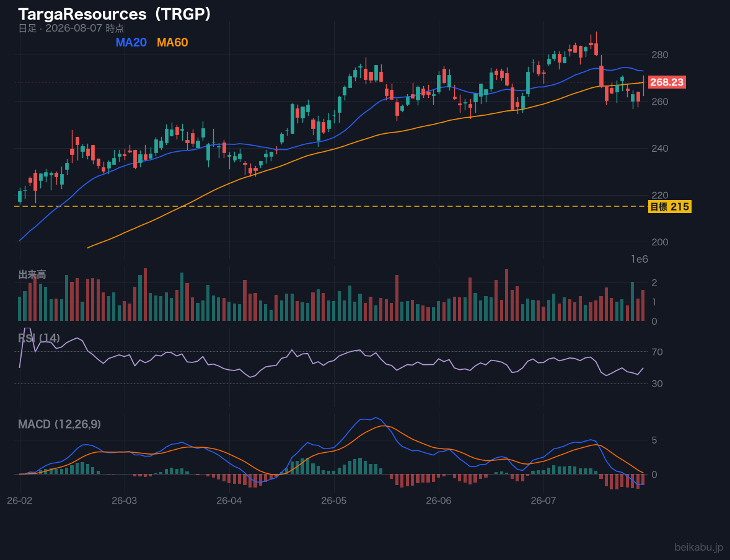The height and width of the screenshot is (560, 730).
Task: Click the 268.23 current price tag
Action: [x=667, y=82]
